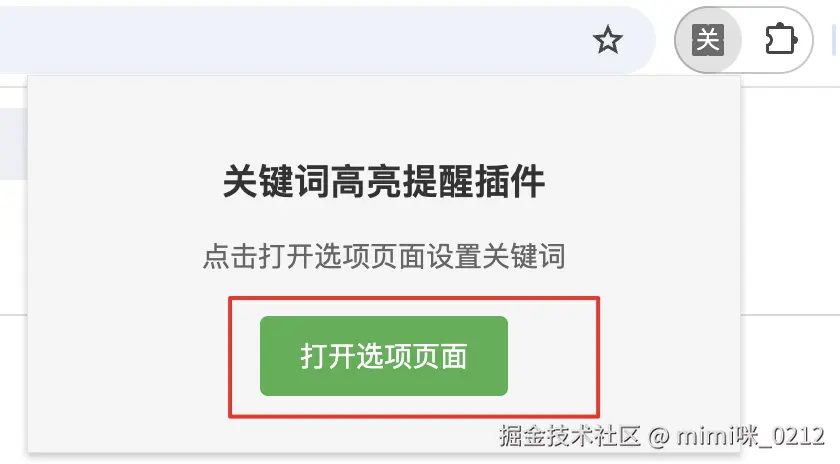Click the green 打开选项页面 button

[x=384, y=356]
